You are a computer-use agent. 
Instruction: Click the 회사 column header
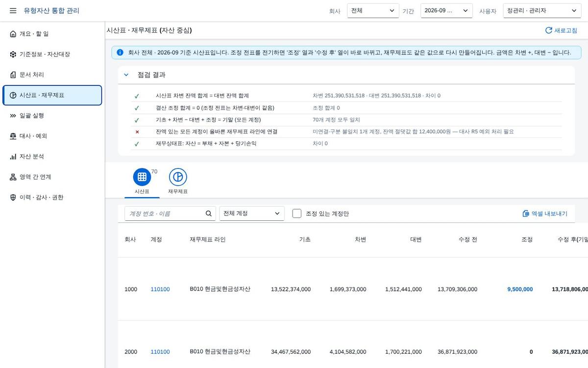(x=130, y=239)
